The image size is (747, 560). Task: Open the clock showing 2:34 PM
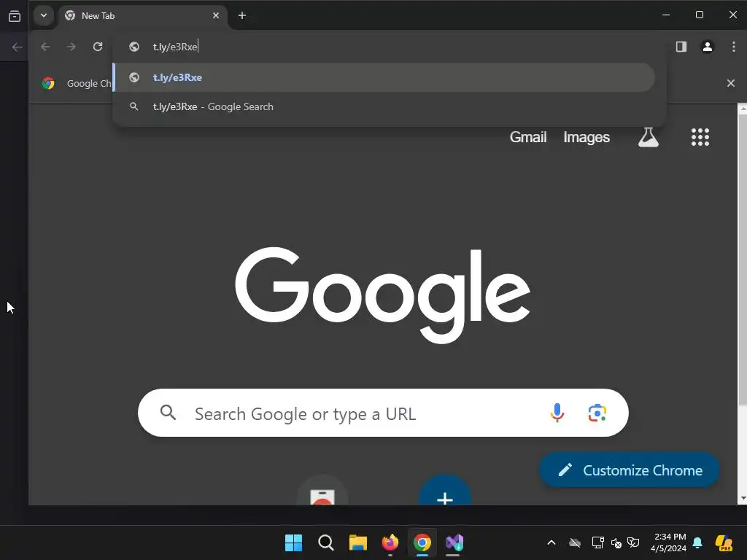[668, 542]
